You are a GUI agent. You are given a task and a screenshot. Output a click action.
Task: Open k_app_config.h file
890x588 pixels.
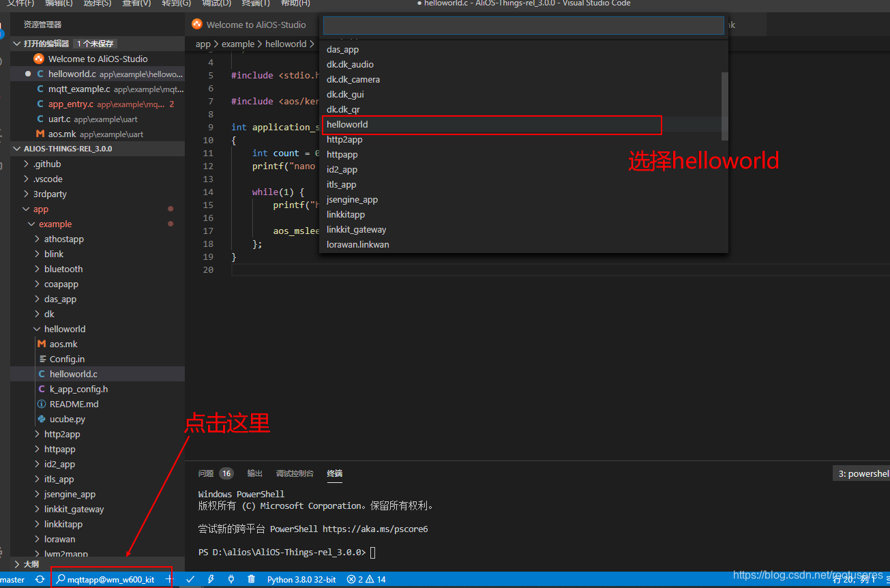(98, 389)
